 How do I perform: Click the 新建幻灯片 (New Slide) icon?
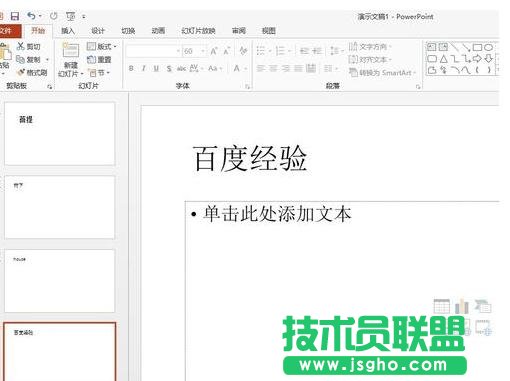pyautogui.click(x=71, y=51)
